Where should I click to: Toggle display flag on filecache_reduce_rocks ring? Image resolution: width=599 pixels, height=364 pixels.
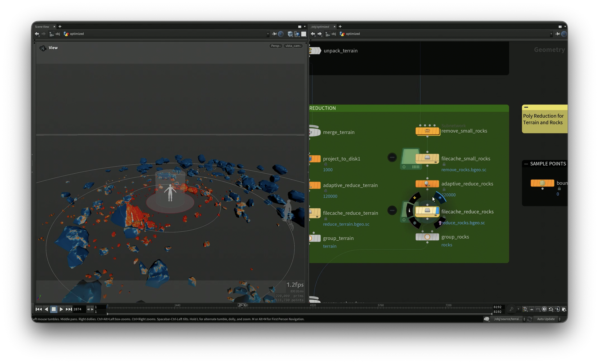440,198
